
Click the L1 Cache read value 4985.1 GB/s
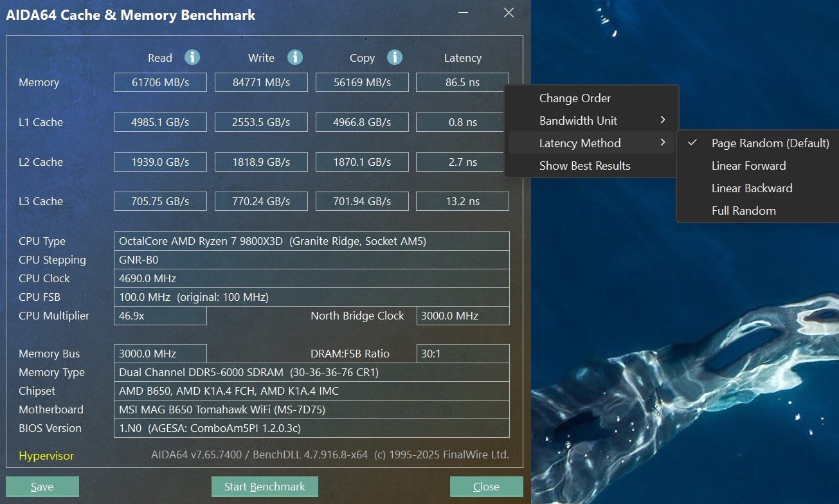pyautogui.click(x=160, y=122)
